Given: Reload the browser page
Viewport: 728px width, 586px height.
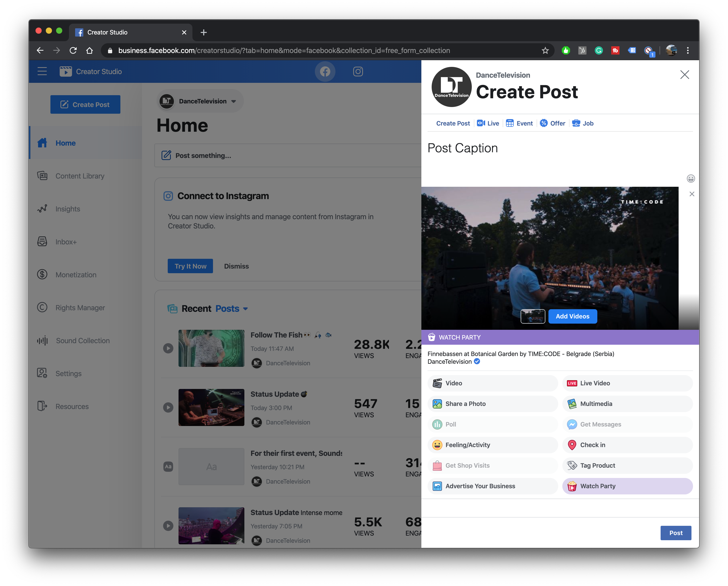Looking at the screenshot, I should (73, 51).
